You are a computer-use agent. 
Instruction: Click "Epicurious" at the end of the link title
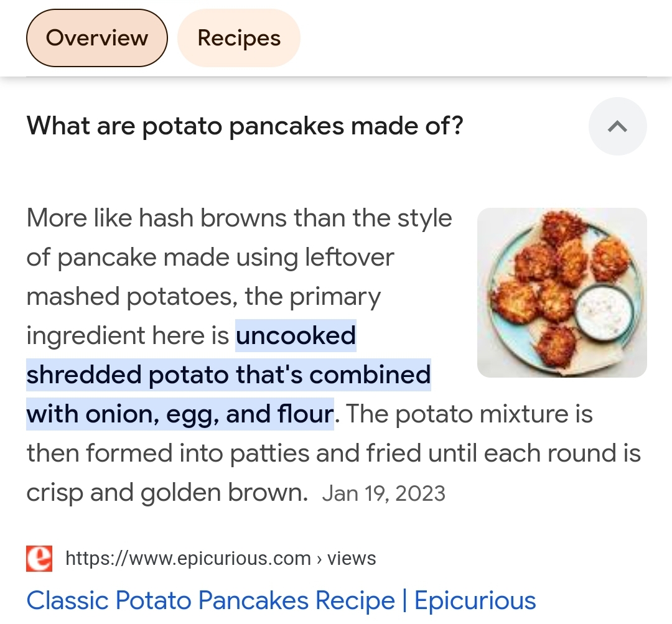[x=475, y=600]
